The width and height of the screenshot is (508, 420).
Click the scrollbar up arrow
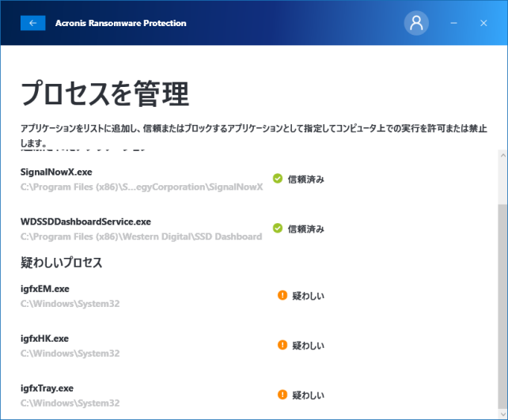click(502, 156)
